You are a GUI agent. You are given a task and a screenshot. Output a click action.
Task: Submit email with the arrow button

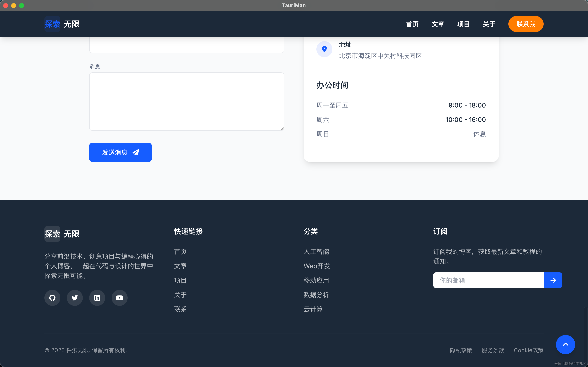[x=553, y=280]
